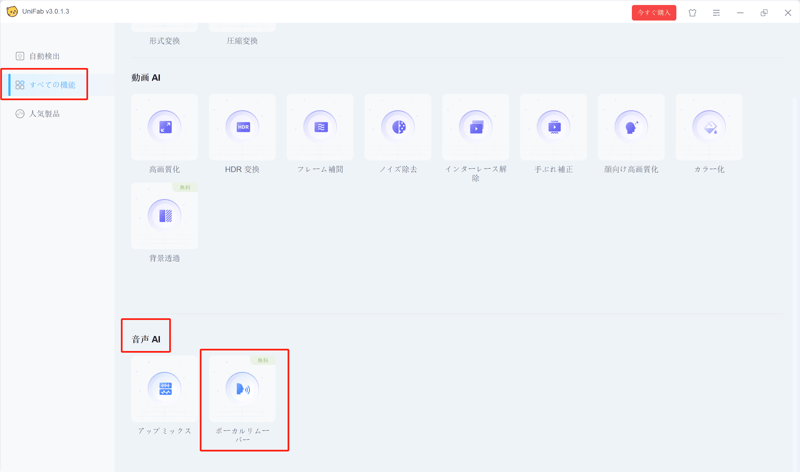The image size is (800, 472).
Task: Open the skin theme shirt icon
Action: pos(692,13)
